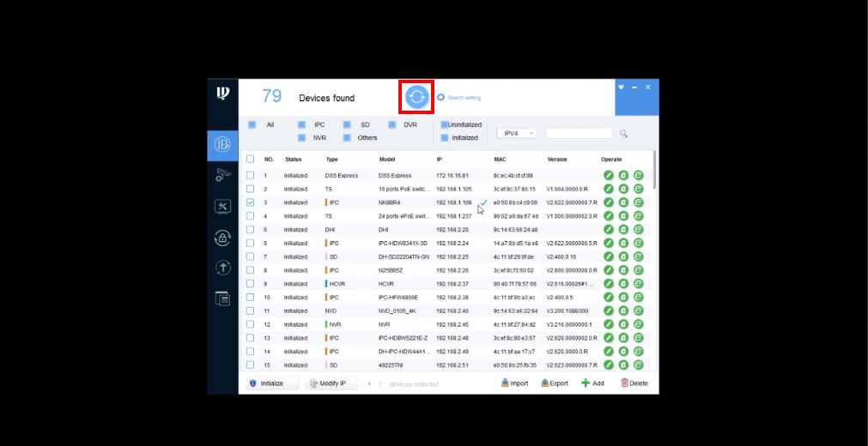Select MAC cell 4c:11:bf:aa:17:c7
The image size is (868, 446).
tap(514, 352)
